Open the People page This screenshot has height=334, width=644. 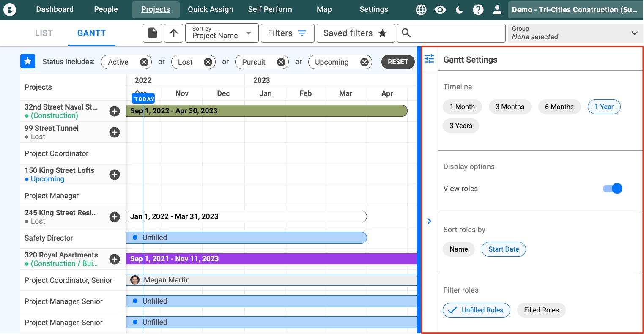(x=106, y=9)
